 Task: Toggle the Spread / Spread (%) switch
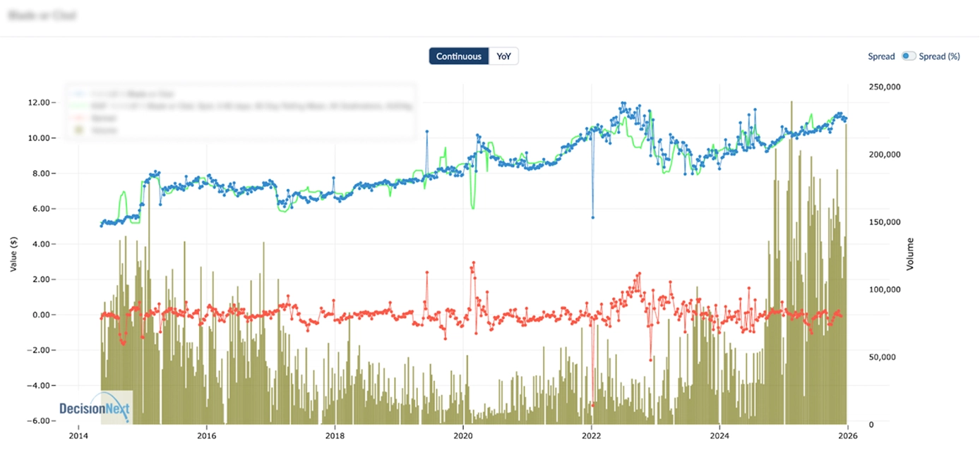(907, 56)
